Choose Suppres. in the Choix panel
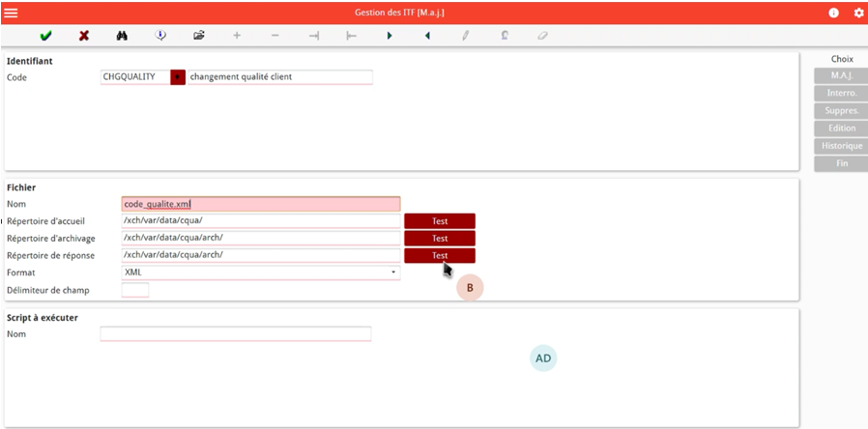The image size is (868, 429). tap(841, 111)
